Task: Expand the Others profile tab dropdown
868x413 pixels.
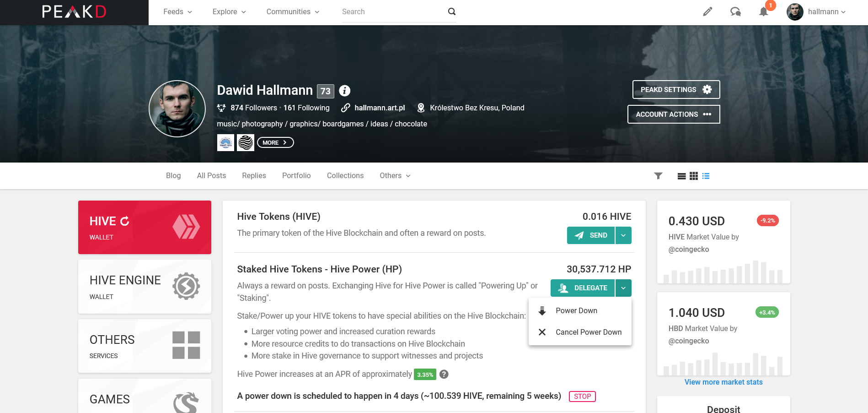Action: (x=395, y=176)
